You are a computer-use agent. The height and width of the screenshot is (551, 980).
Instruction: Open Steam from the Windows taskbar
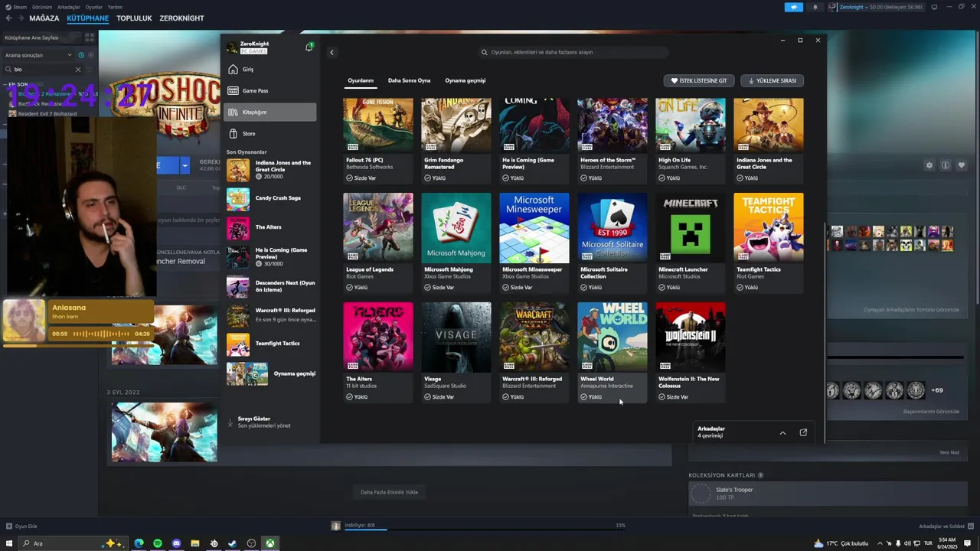tap(233, 543)
